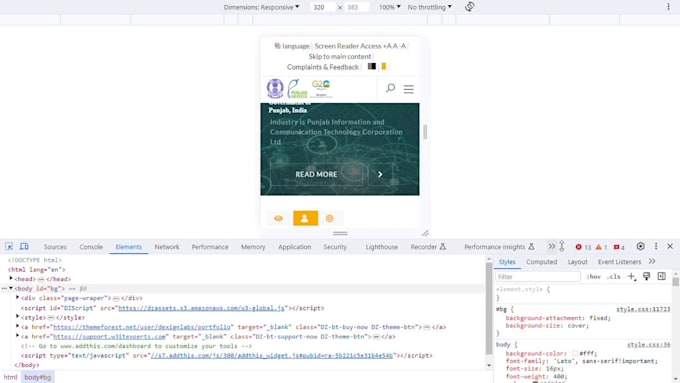Click the highlighted person icon tab
The width and height of the screenshot is (680, 383).
(x=305, y=218)
